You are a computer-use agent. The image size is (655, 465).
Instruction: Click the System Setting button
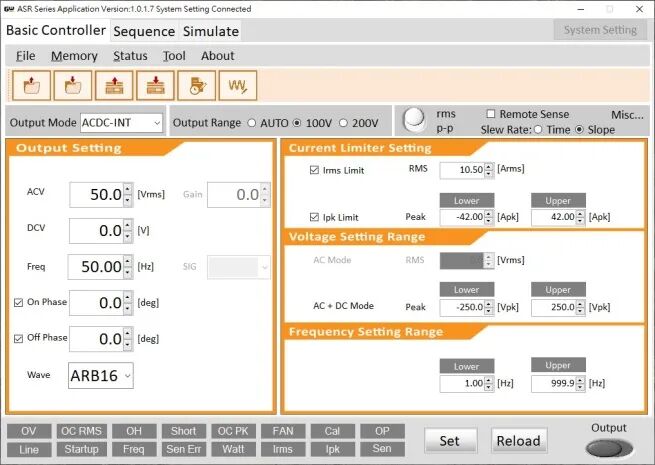click(600, 30)
